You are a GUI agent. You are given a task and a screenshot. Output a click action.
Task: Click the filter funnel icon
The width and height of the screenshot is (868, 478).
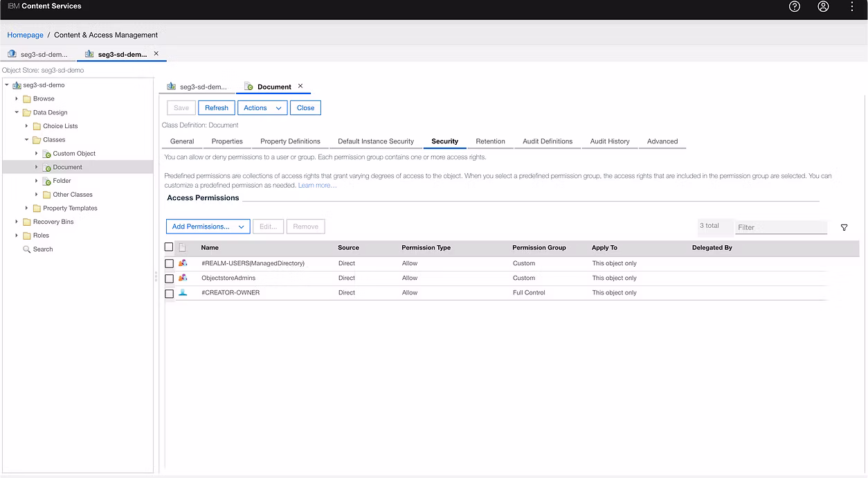pos(844,227)
